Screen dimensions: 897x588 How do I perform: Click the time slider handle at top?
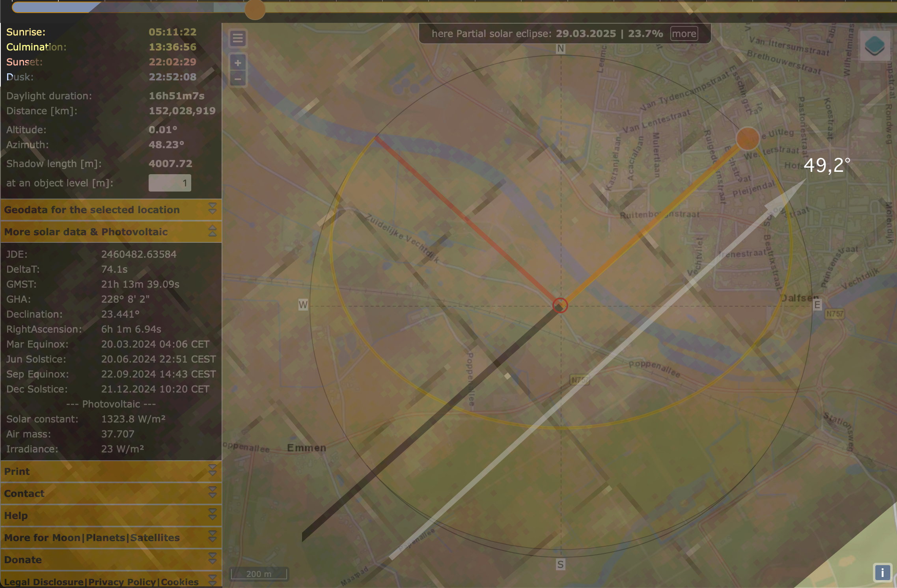(255, 9)
